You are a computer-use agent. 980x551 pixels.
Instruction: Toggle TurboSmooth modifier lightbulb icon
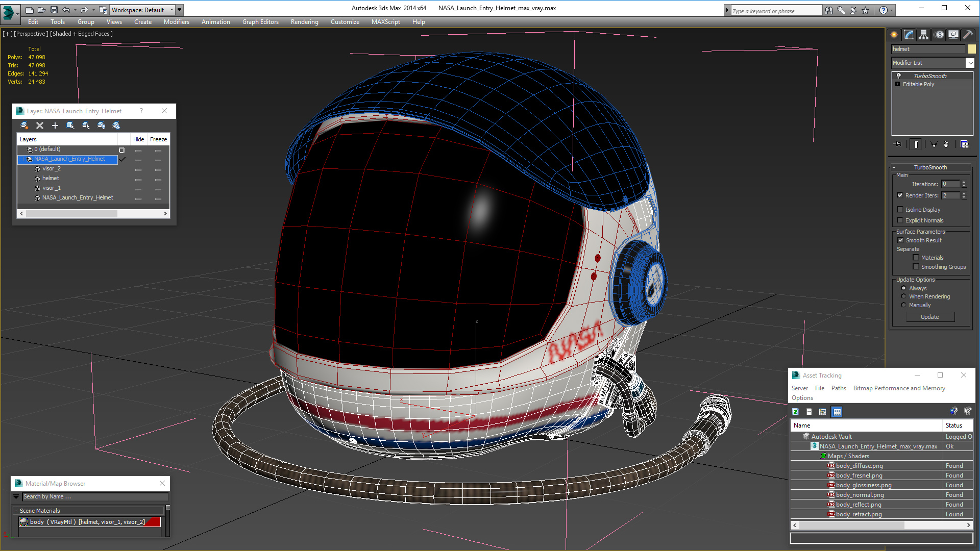tap(899, 76)
